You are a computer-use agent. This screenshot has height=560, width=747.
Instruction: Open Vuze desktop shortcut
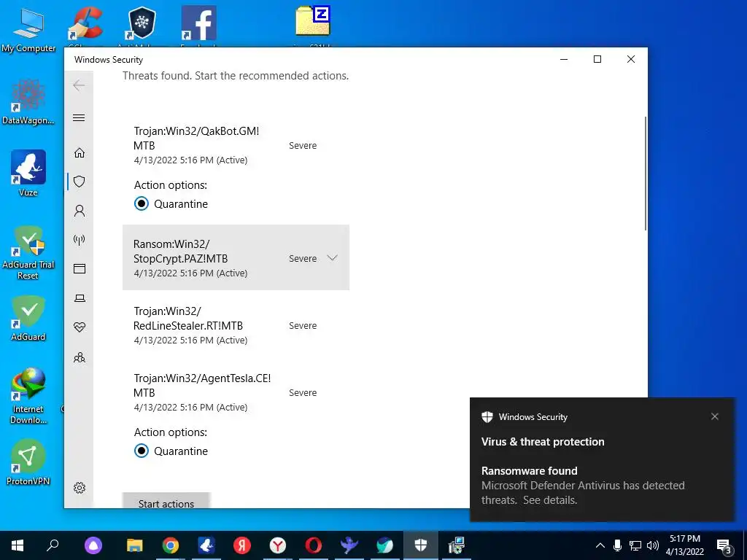click(x=28, y=173)
